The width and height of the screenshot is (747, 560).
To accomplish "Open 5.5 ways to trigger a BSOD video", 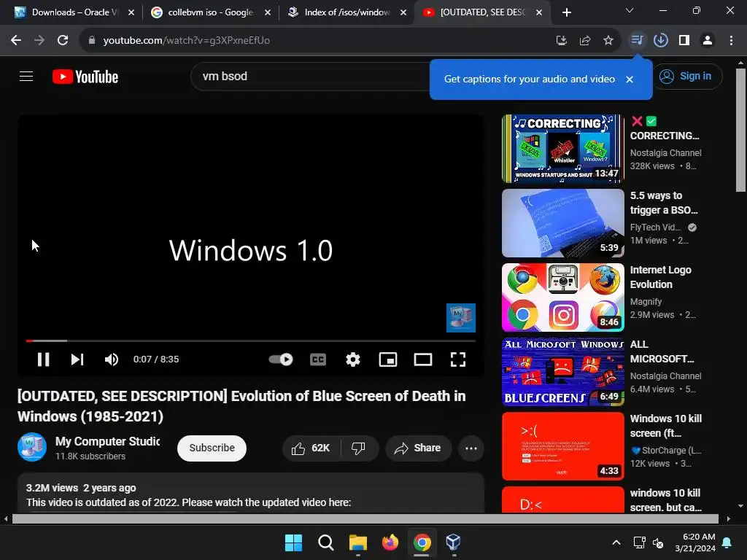I will 562,223.
